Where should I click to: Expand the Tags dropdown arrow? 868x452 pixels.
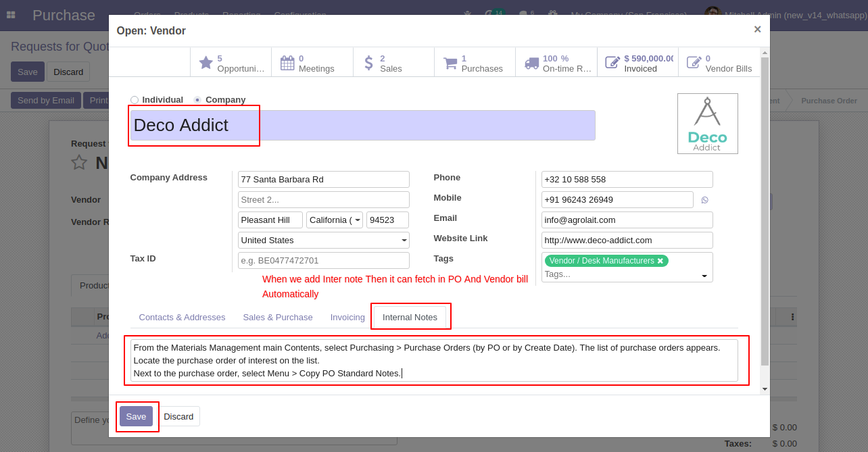[x=704, y=276]
